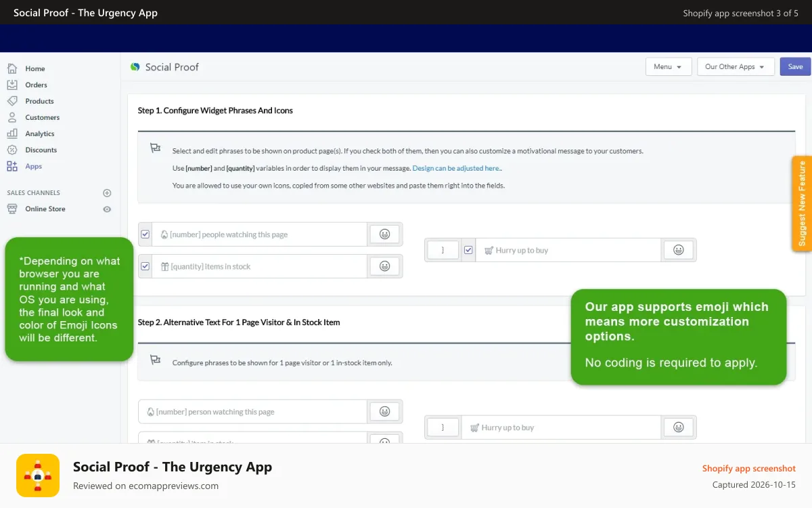Click the Apps grid icon
812x508 pixels.
[12, 166]
